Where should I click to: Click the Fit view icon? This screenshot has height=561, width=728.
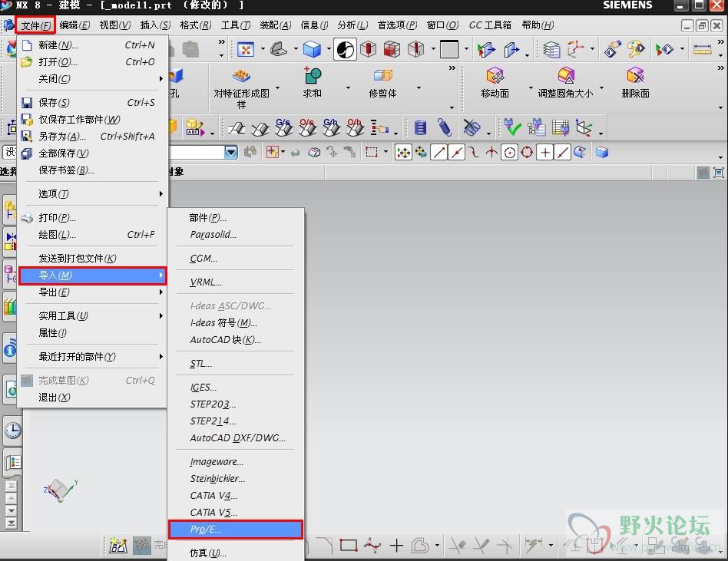(246, 49)
